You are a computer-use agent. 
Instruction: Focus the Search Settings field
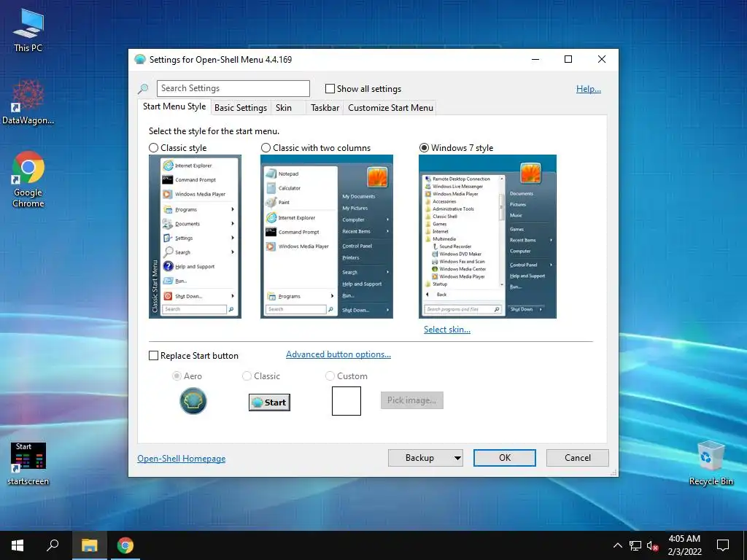(233, 88)
